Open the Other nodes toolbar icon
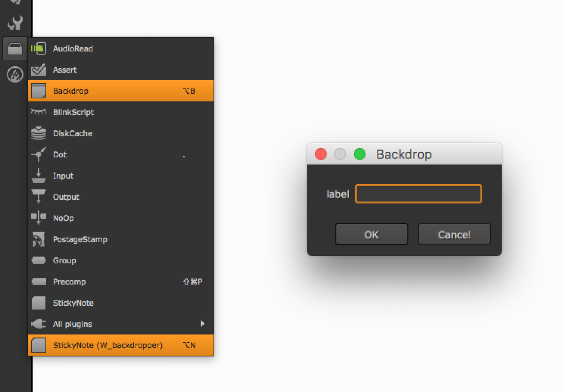The width and height of the screenshot is (563, 392). coord(15,49)
